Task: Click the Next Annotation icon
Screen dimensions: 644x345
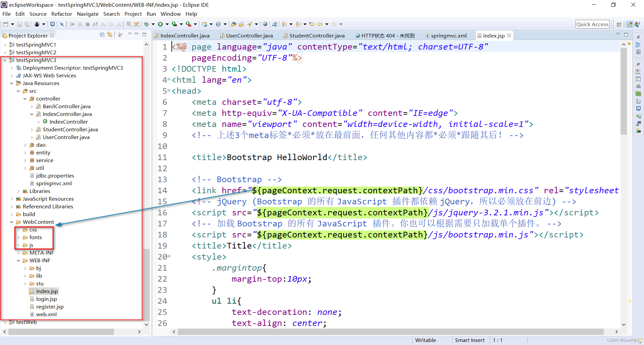Action: [x=284, y=24]
